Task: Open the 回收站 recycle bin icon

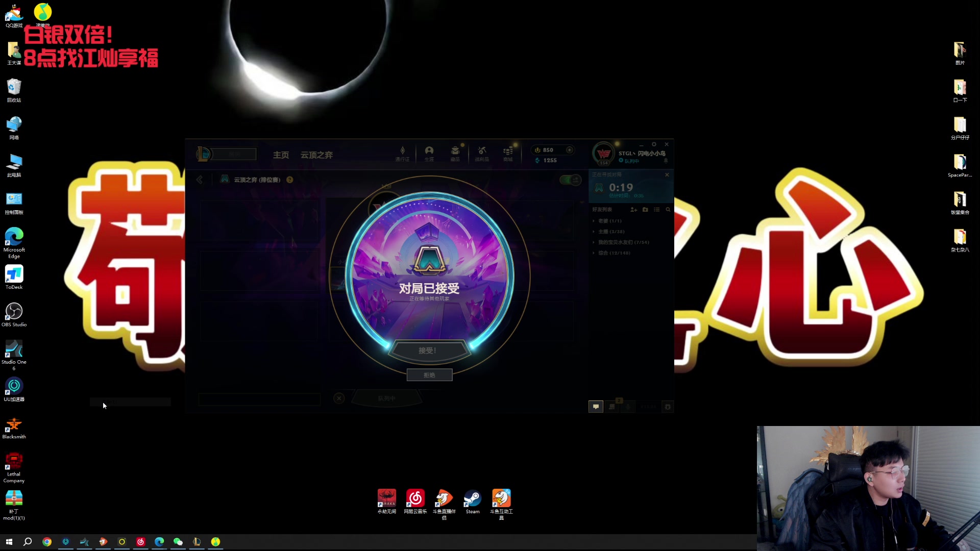Action: click(x=14, y=90)
